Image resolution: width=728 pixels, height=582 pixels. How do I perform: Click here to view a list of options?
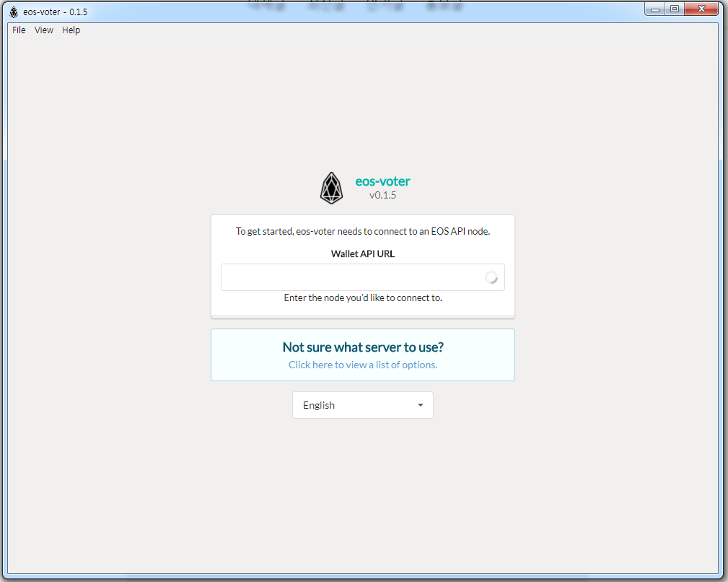pos(363,365)
